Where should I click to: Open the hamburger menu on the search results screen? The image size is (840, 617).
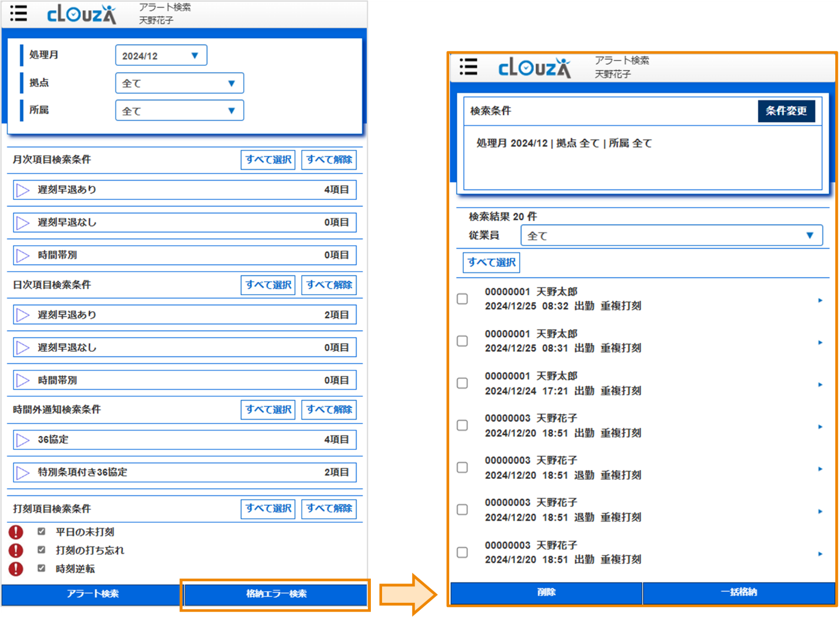tap(468, 68)
